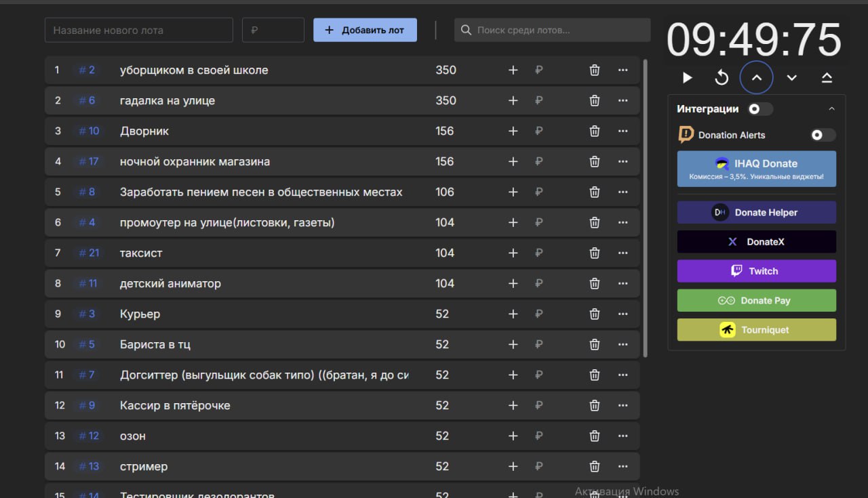Image resolution: width=868 pixels, height=498 pixels.
Task: Add amount to Дворник lot
Action: click(513, 131)
